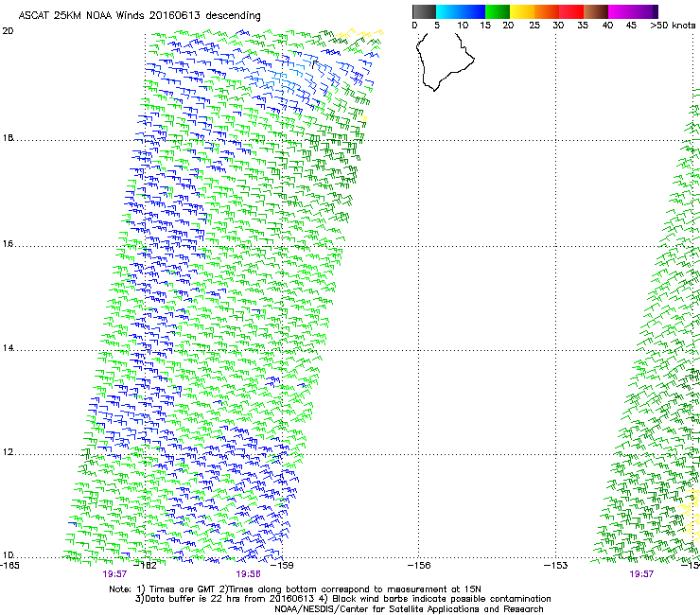Click the longitude axis label '-159'

tap(283, 566)
